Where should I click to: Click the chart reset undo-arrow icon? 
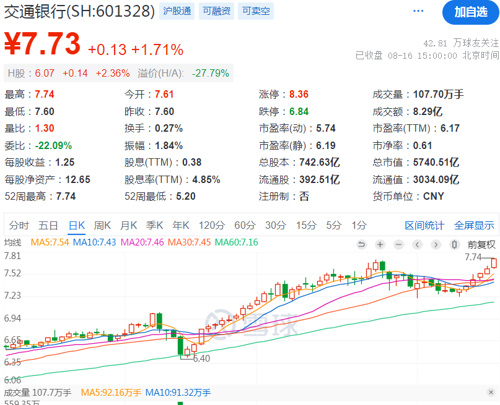coord(361,245)
